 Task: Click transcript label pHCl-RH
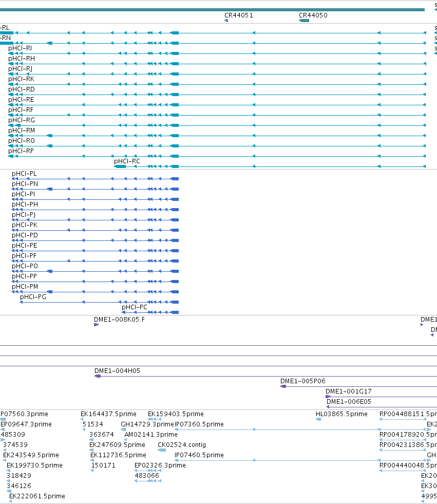(x=22, y=59)
